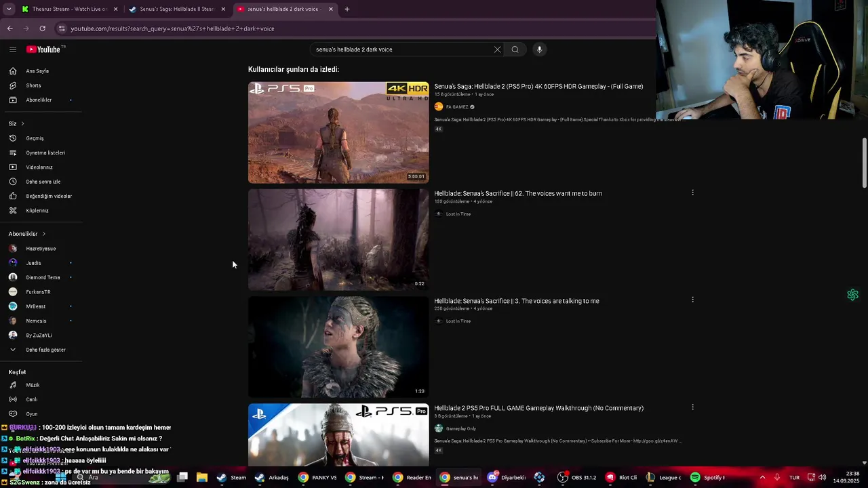Image resolution: width=868 pixels, height=488 pixels.
Task: Expand the Abonelikler subscriptions header
Action: point(27,234)
